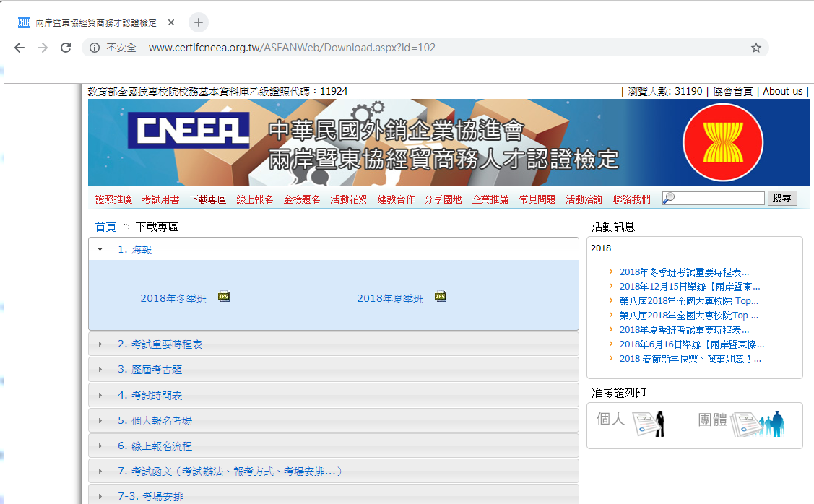This screenshot has height=504, width=814.
Task: Click the 教育部全國技專校院校務基本資料庫 code text
Action: pos(217,92)
